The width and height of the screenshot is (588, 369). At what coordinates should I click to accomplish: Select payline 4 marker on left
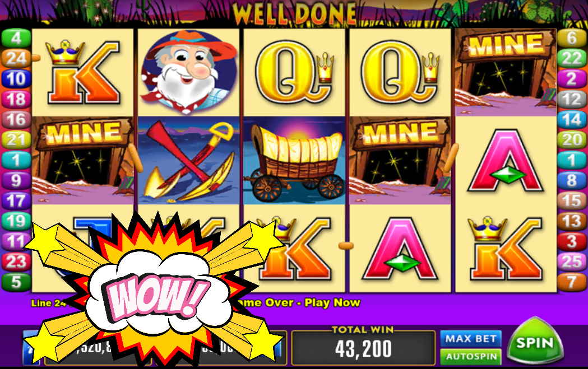pyautogui.click(x=16, y=38)
